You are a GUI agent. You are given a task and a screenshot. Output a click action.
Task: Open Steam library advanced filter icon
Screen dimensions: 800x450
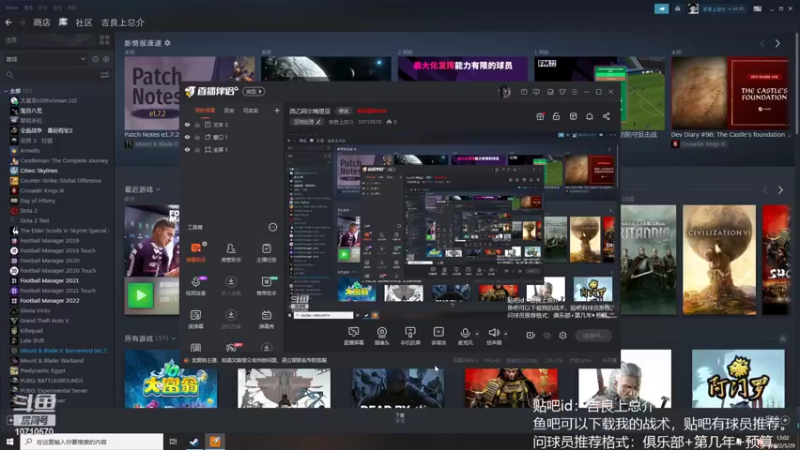click(x=105, y=75)
